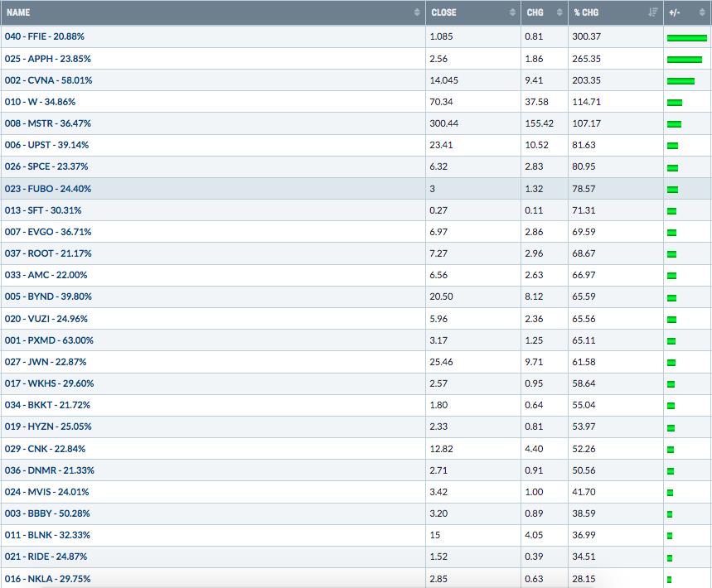
Task: Open the 001 - PXMD - 63.00% link
Action: [x=49, y=340]
